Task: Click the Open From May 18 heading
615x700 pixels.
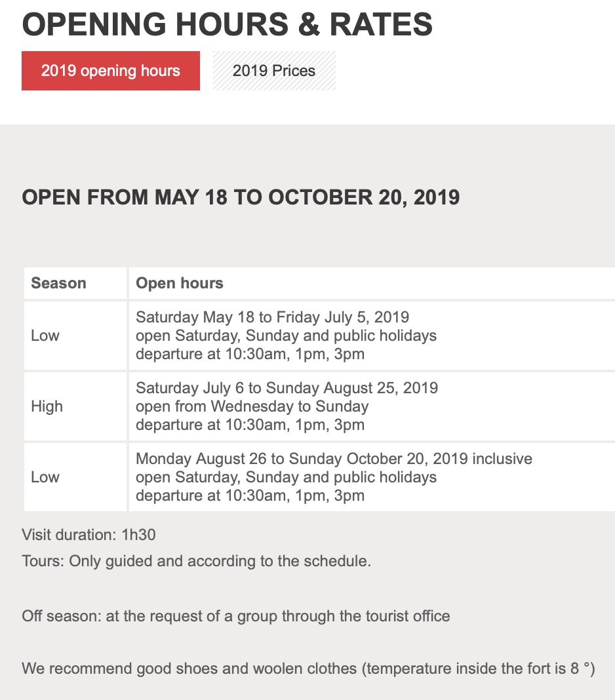Action: coord(241,197)
